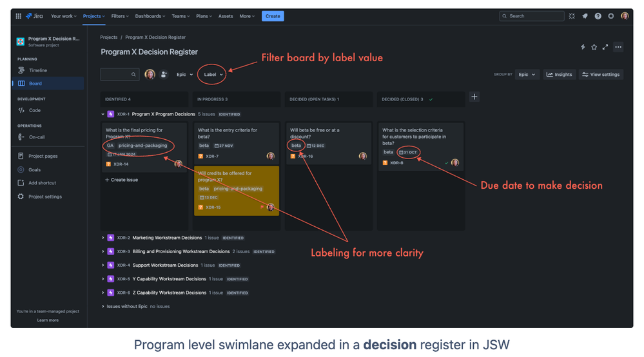Open card "What is the entry criteria for beta?"
Screen dimensions: 644x357
tap(236, 143)
